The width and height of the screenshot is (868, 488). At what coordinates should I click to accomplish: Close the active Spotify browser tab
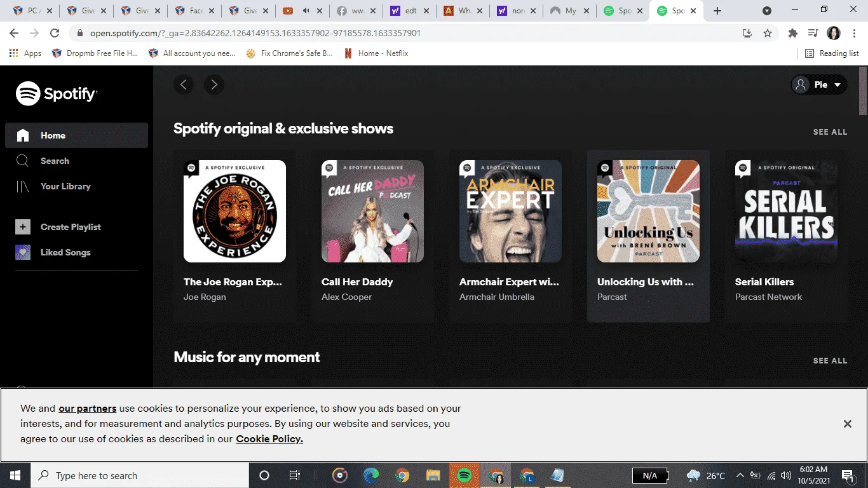pos(694,11)
